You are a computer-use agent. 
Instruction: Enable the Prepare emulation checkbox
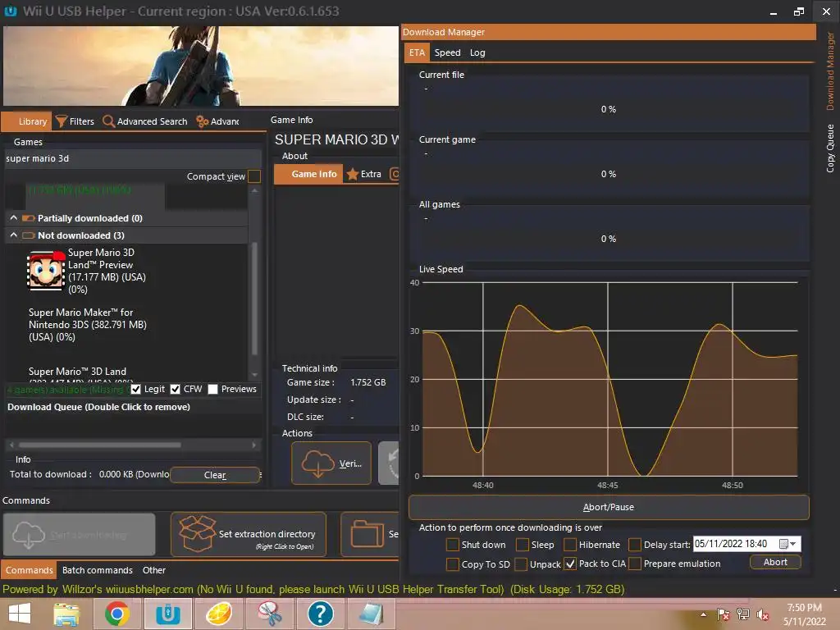click(635, 564)
